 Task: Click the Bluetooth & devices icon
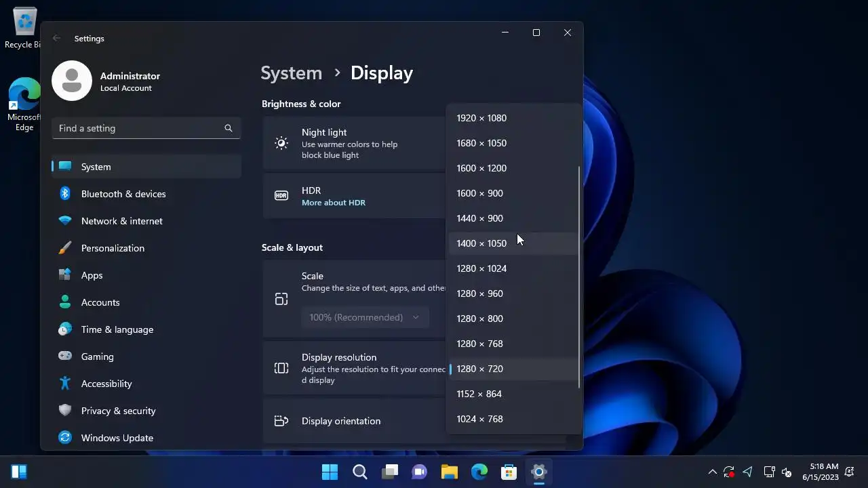click(x=65, y=194)
